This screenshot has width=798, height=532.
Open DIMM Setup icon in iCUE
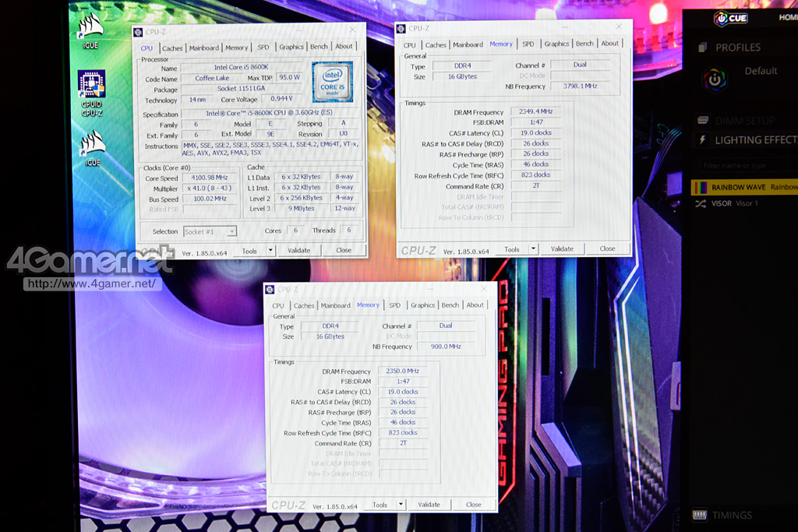click(x=703, y=120)
